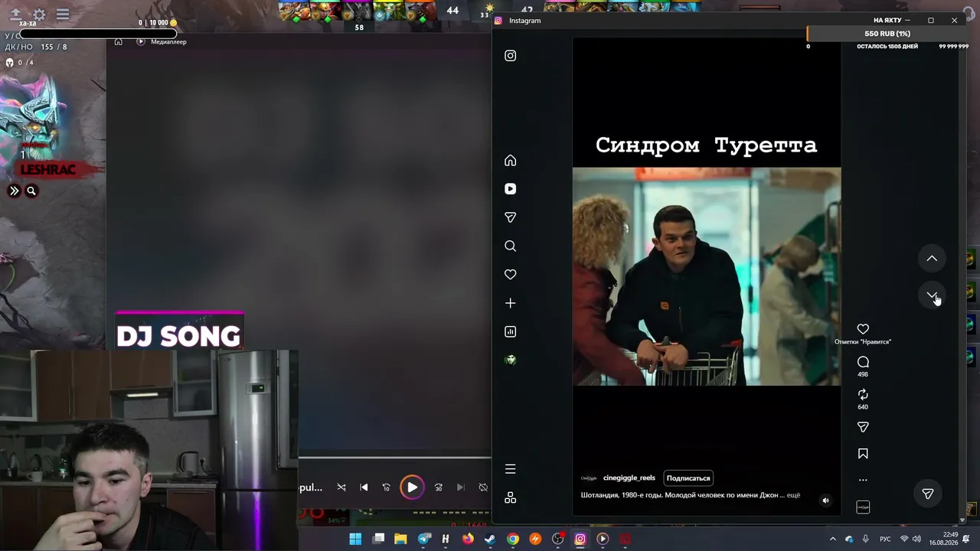
Task: Open Dota 2 from the taskbar
Action: 626,539
